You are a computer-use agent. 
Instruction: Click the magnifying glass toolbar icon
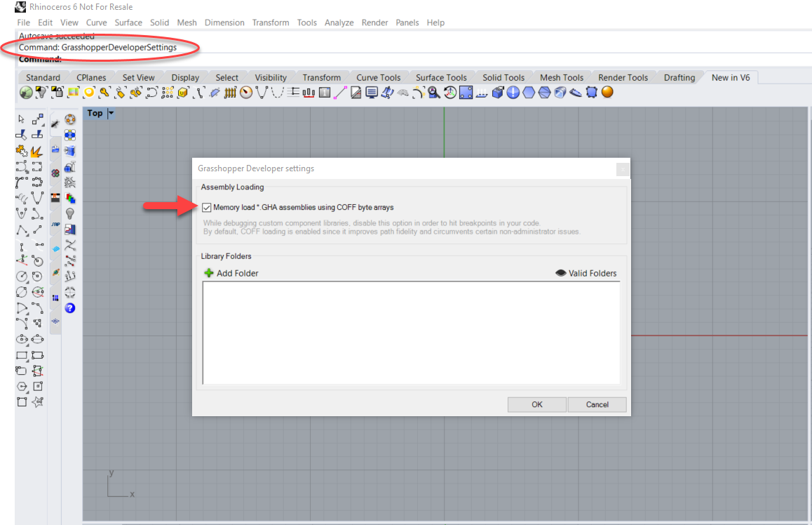[x=434, y=93]
